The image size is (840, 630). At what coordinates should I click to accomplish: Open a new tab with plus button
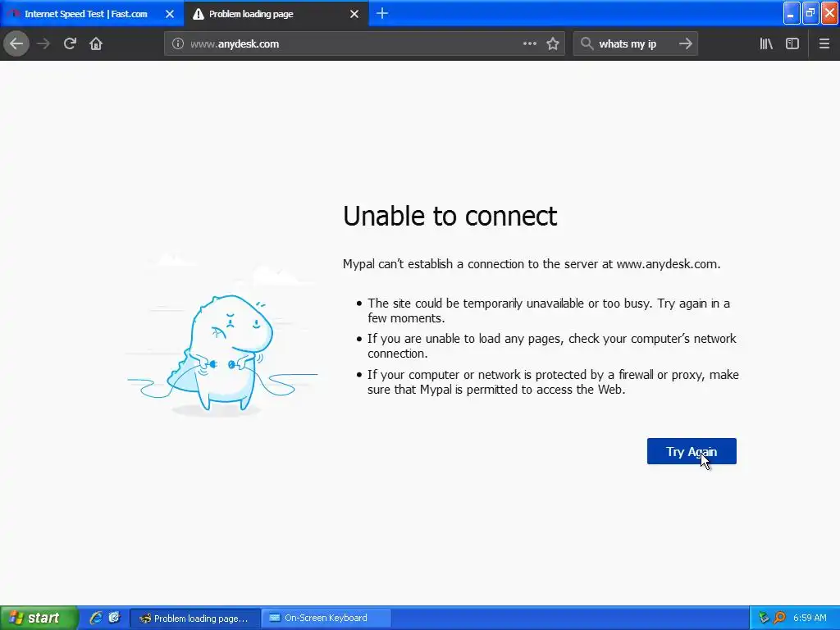(x=382, y=14)
